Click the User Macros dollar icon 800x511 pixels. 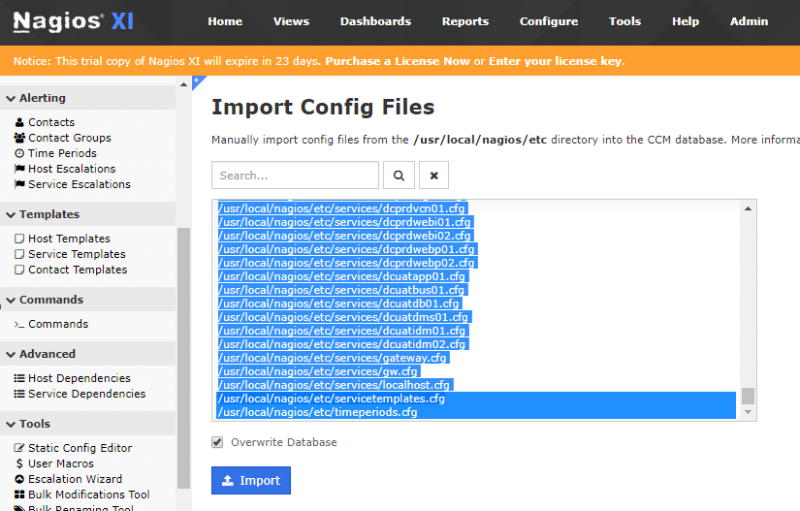pos(19,464)
